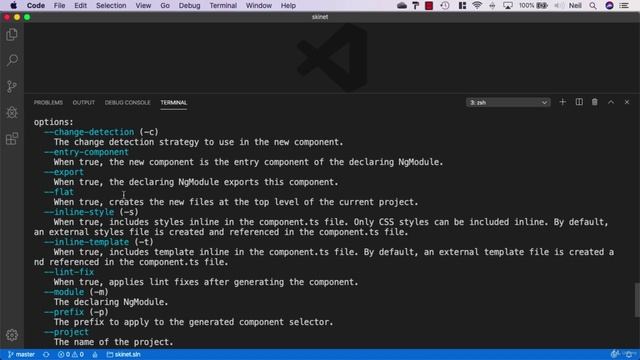The height and width of the screenshot is (360, 640).
Task: Click the terminal scrollbar thumb
Action: point(637,300)
